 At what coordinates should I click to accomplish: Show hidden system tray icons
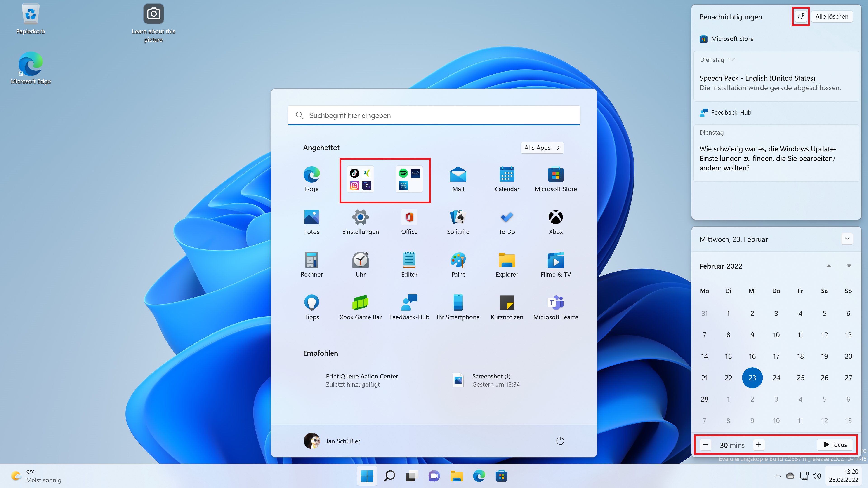coord(778,476)
